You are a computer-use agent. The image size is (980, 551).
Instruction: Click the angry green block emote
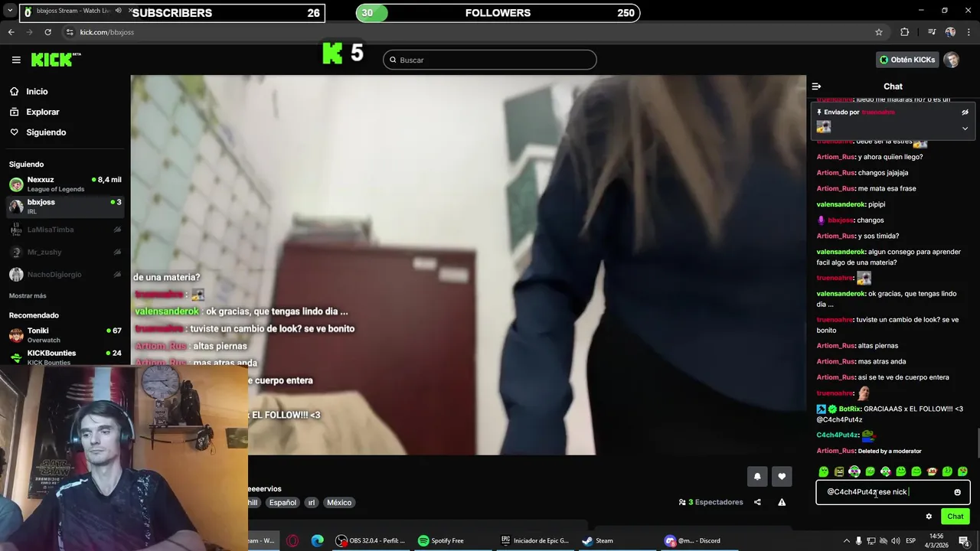(x=839, y=471)
